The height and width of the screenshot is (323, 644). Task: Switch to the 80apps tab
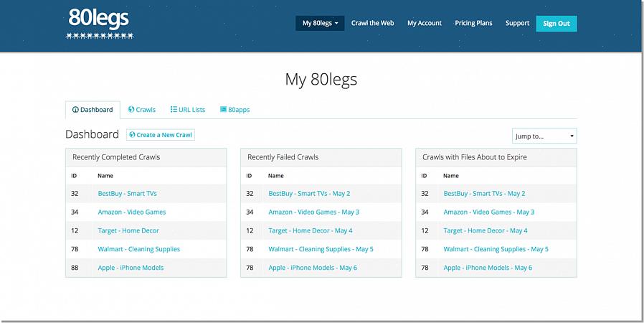[235, 110]
